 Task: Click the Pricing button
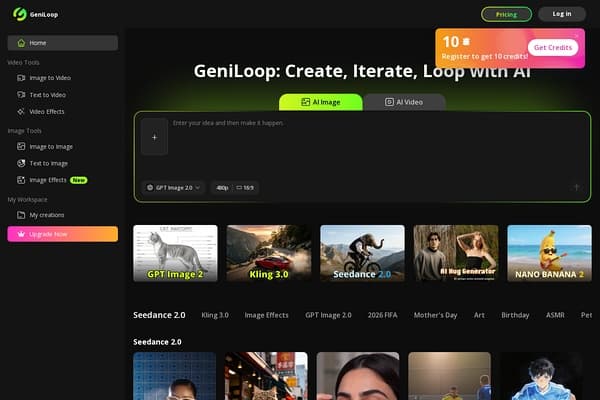pyautogui.click(x=506, y=15)
